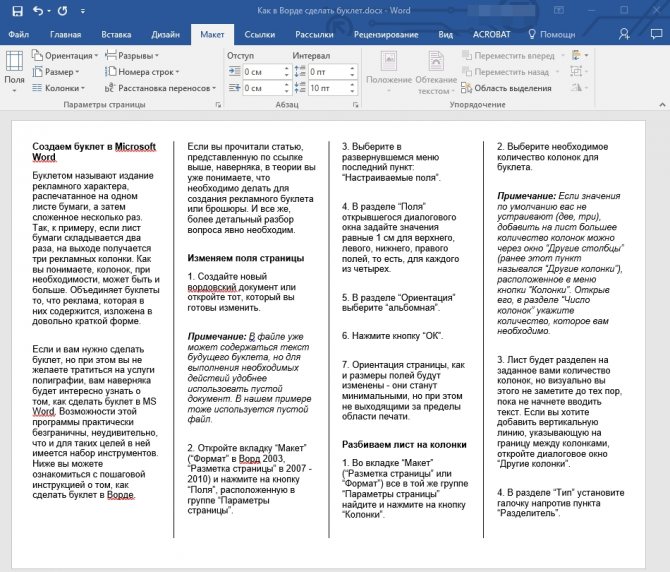Switch to the Дизайн tab

click(x=165, y=35)
